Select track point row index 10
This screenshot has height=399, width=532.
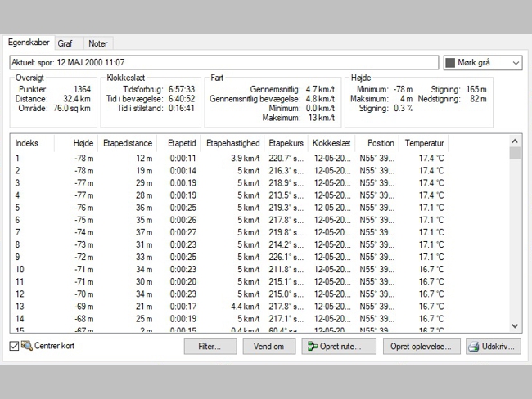click(x=229, y=269)
